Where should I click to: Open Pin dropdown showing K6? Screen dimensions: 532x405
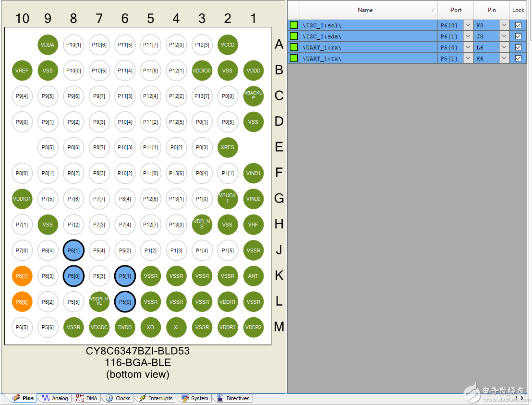click(x=504, y=59)
